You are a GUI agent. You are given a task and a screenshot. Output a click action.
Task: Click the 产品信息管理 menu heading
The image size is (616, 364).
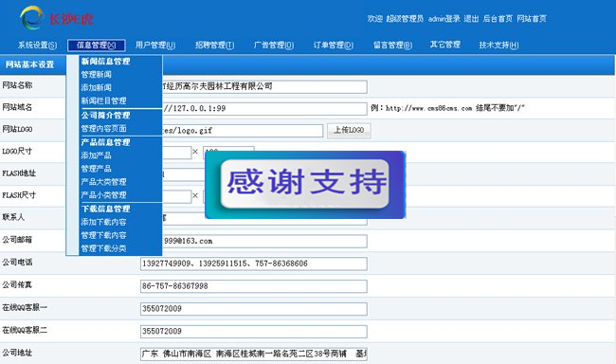(x=105, y=142)
